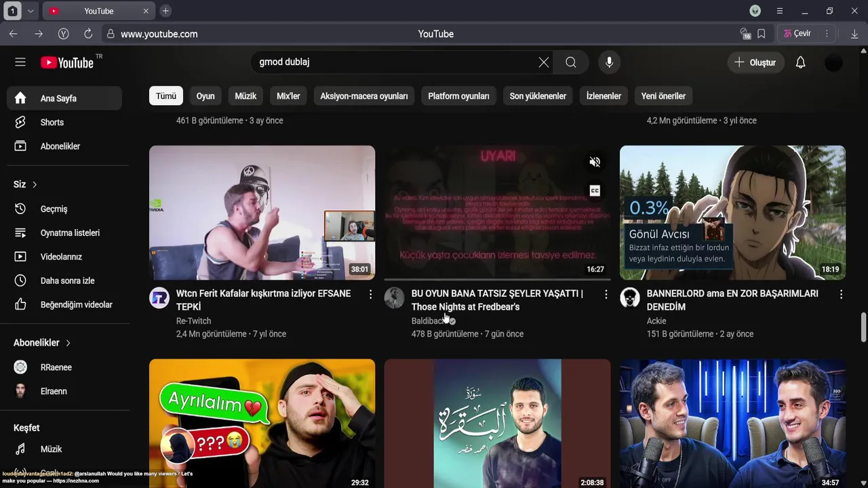Screen dimensions: 868x488
Task: Run search with magnifier button
Action: tap(571, 62)
